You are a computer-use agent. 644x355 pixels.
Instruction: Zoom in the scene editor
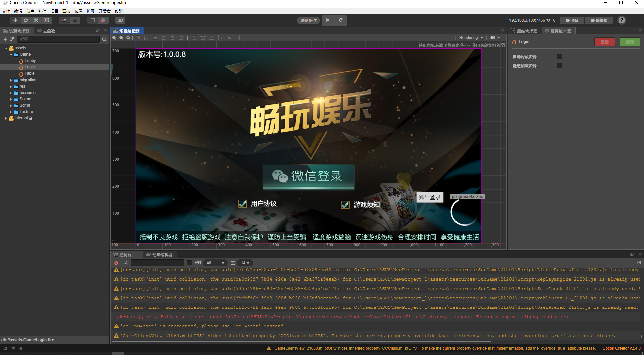pos(114,38)
